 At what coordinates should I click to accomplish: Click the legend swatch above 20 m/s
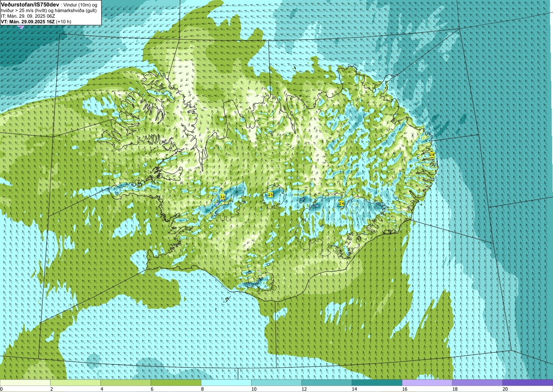point(528,383)
